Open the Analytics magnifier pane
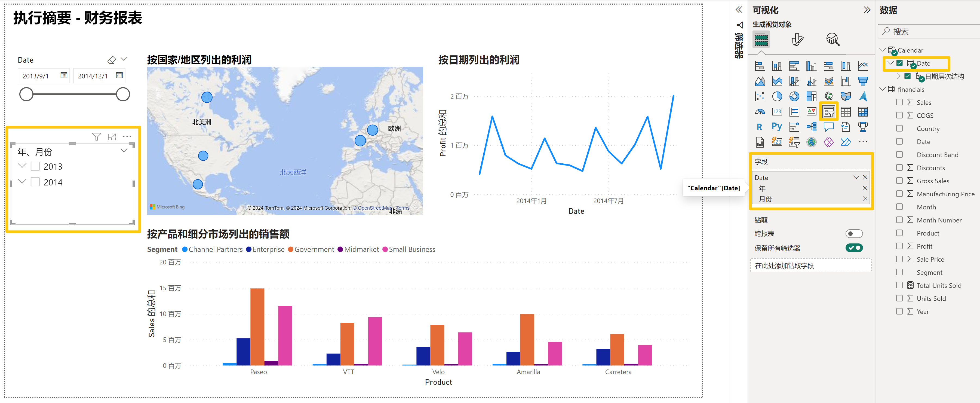980x403 pixels. (x=832, y=39)
